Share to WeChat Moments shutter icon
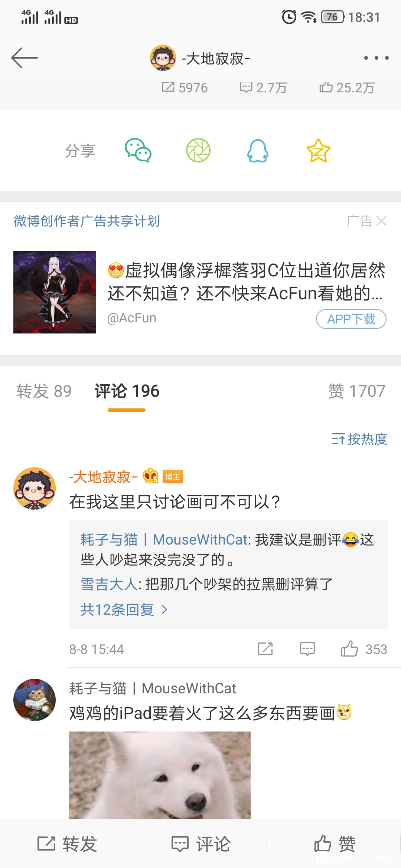The height and width of the screenshot is (868, 401). coord(198,151)
